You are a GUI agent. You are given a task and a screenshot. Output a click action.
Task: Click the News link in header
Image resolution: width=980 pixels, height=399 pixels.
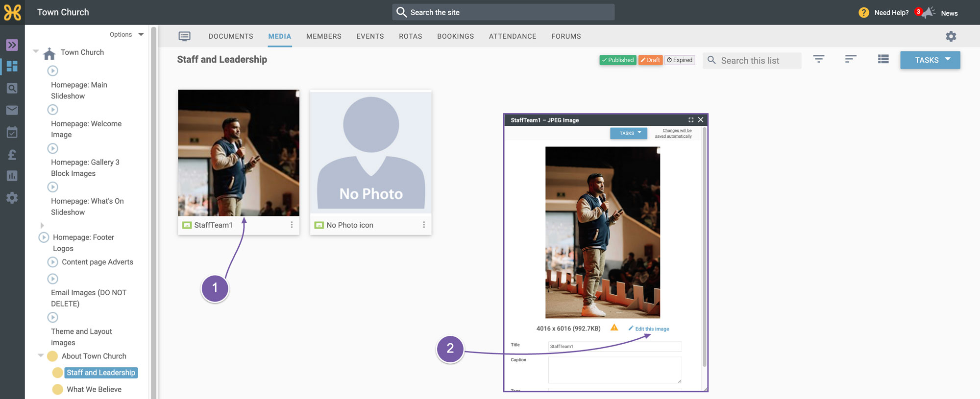click(949, 13)
